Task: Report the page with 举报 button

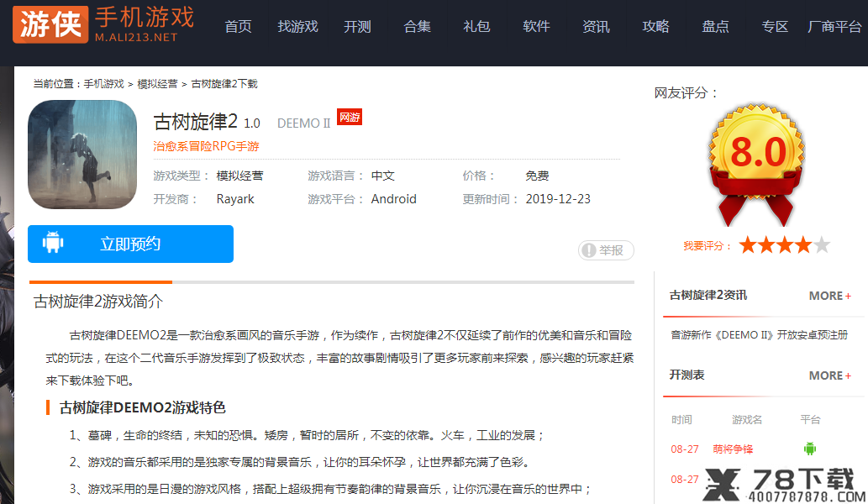Action: pos(606,250)
